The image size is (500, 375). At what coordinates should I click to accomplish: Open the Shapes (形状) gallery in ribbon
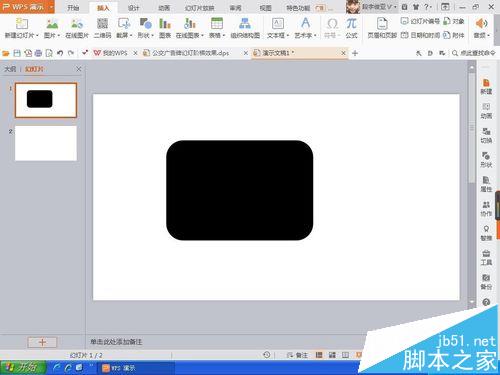pyautogui.click(x=145, y=24)
